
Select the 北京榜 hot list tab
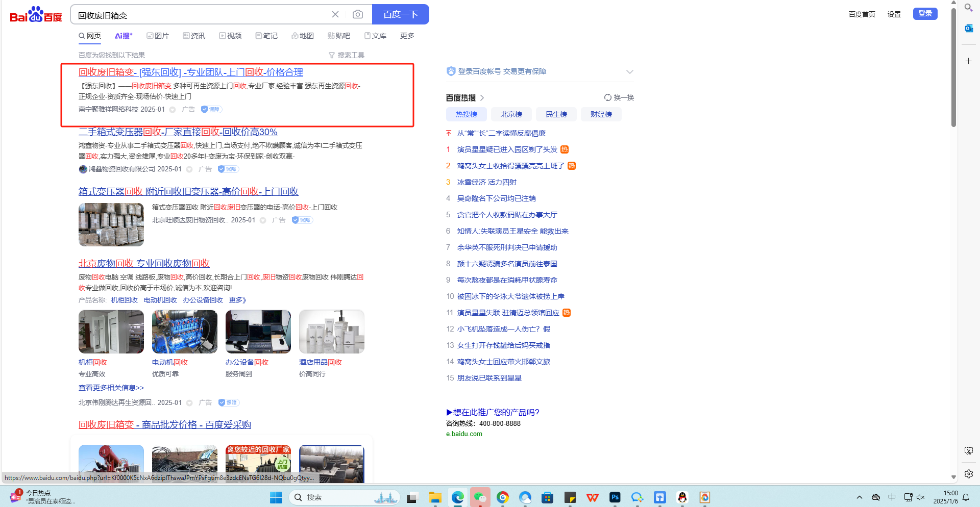[x=511, y=114]
